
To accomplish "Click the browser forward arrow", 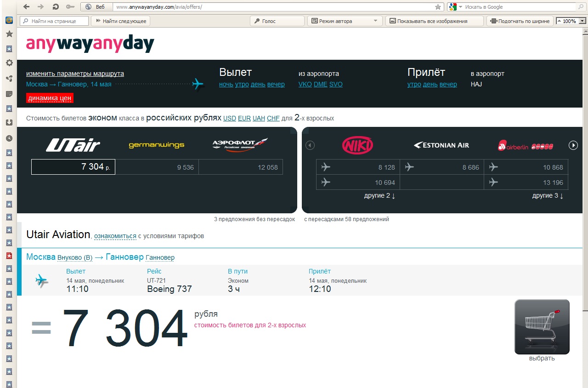I will [41, 7].
